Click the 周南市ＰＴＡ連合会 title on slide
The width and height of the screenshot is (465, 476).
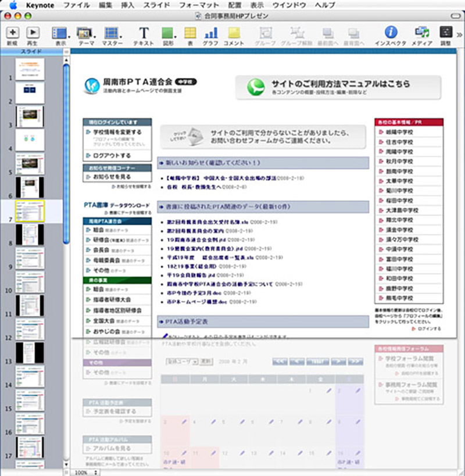(138, 82)
